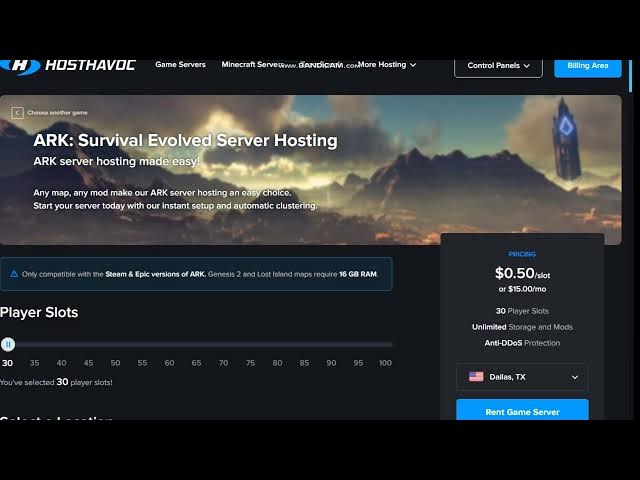Open the Game Servers menu item
Viewport: 640px width, 480px height.
point(180,64)
